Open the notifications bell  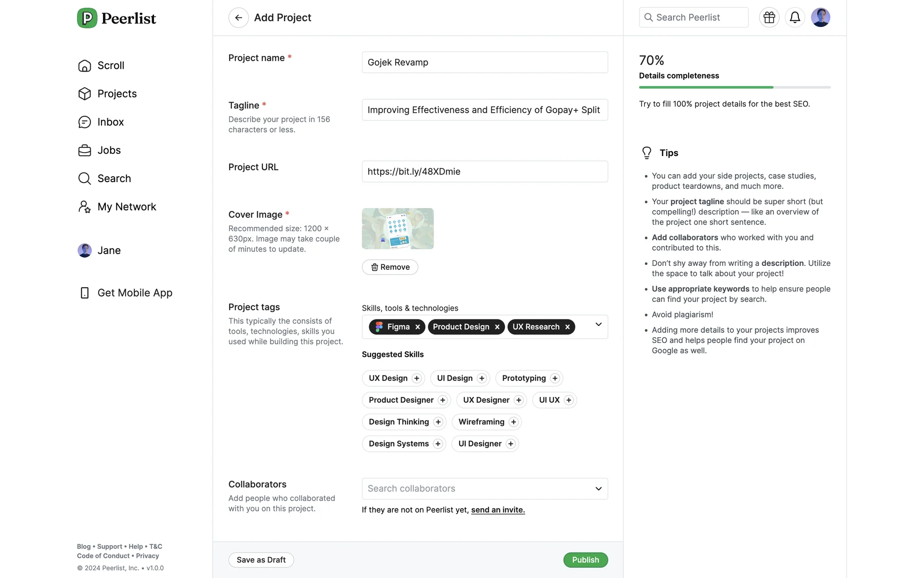pos(795,17)
